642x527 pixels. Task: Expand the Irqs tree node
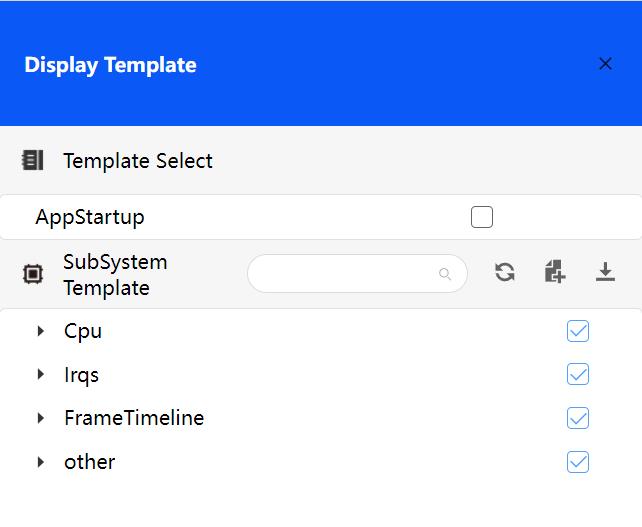click(x=41, y=374)
